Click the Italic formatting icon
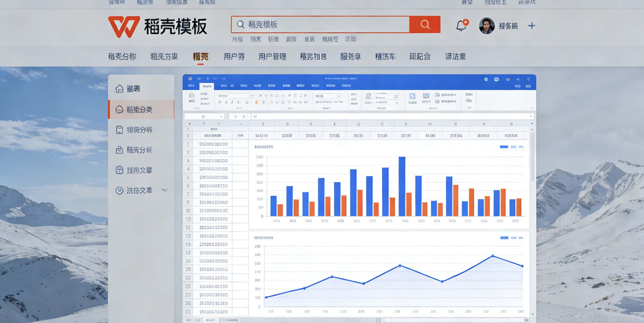The height and width of the screenshot is (323, 644). tap(232, 103)
